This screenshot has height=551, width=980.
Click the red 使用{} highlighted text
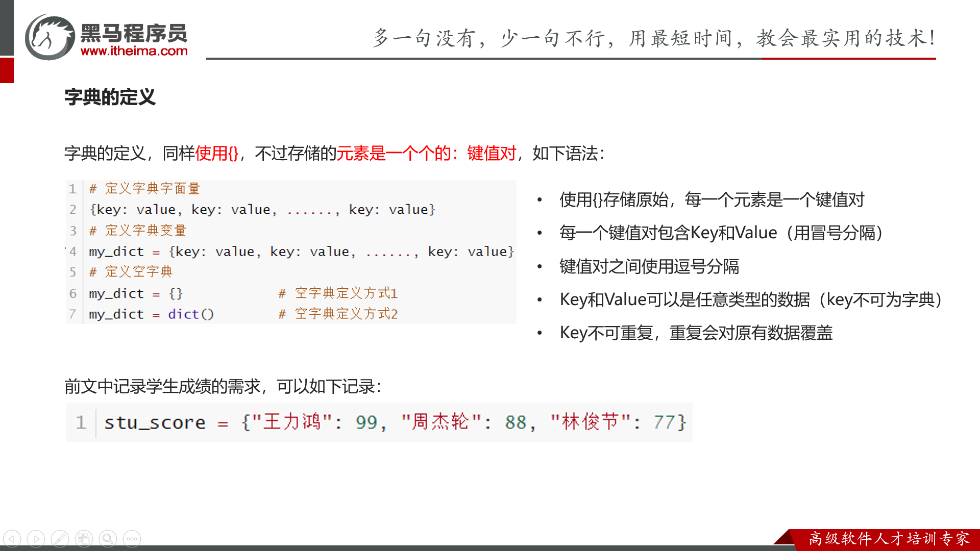pyautogui.click(x=217, y=153)
